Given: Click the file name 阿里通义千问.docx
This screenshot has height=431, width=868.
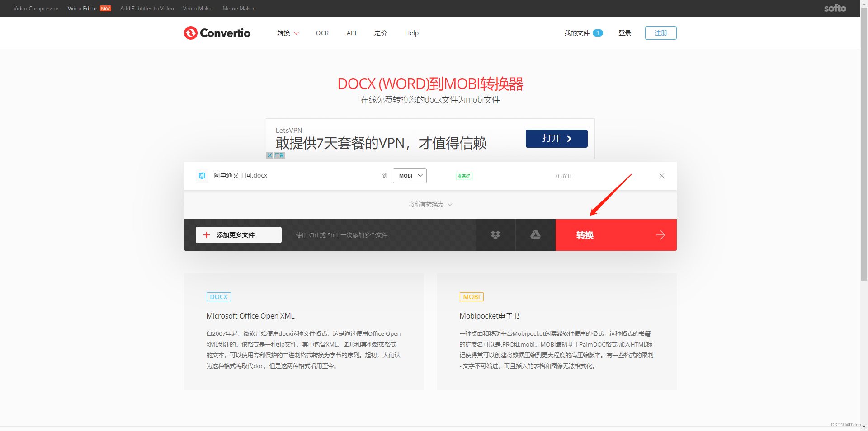Looking at the screenshot, I should click(240, 175).
